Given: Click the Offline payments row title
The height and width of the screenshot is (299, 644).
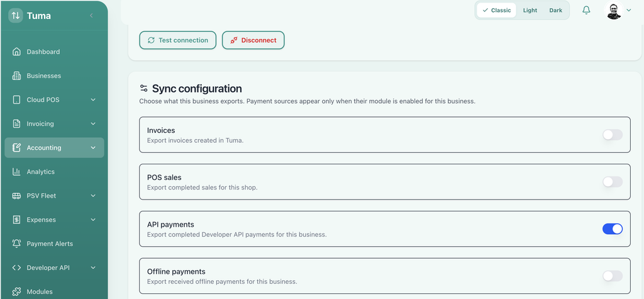Looking at the screenshot, I should tap(176, 271).
